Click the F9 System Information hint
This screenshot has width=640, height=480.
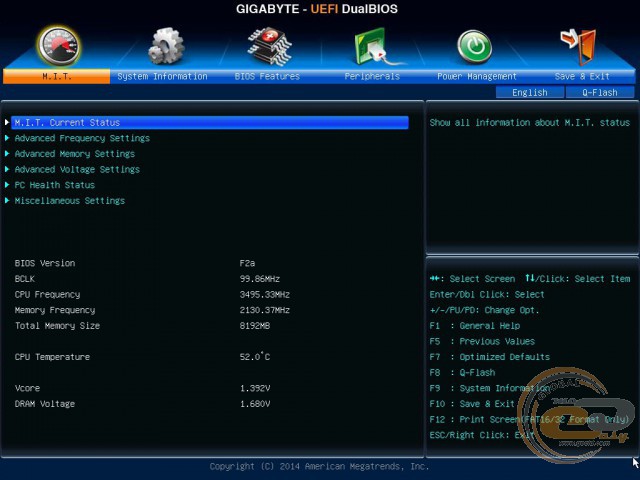489,388
